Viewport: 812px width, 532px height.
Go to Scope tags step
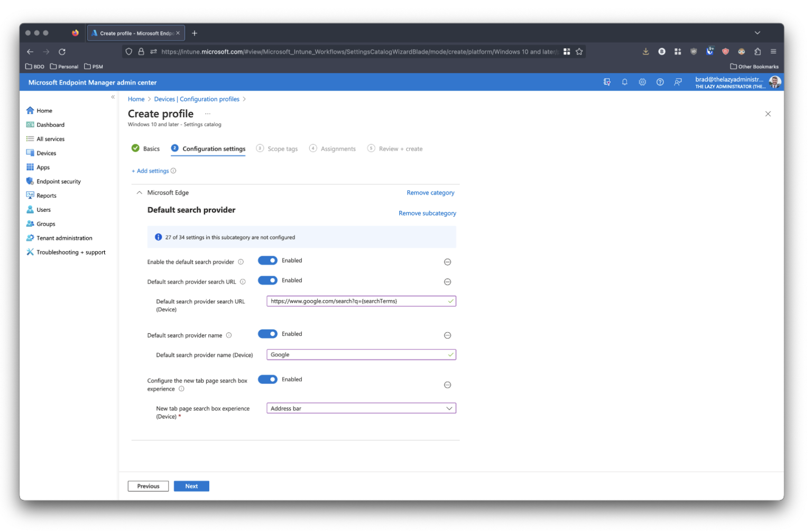coord(277,149)
